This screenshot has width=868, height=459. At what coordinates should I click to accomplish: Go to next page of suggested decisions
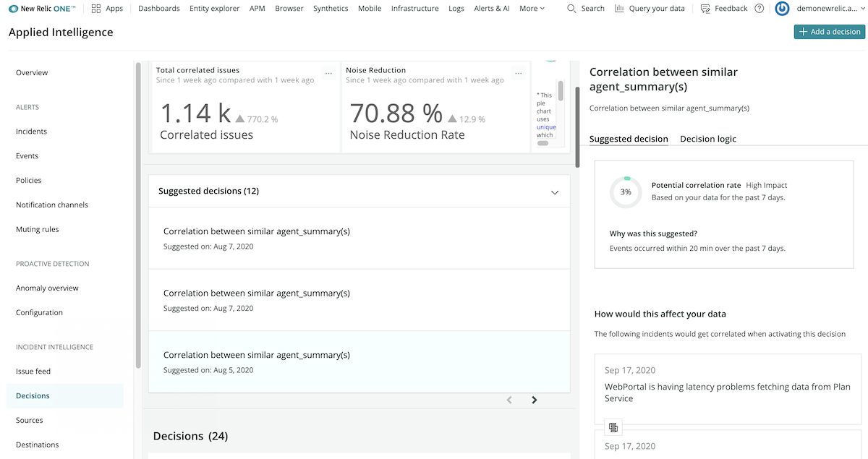[x=535, y=400]
